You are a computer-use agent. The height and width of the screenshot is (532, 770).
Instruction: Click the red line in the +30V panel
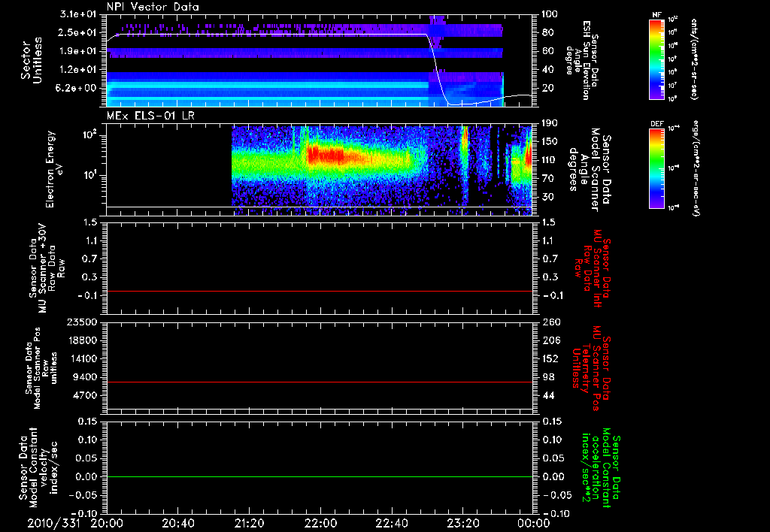click(320, 291)
